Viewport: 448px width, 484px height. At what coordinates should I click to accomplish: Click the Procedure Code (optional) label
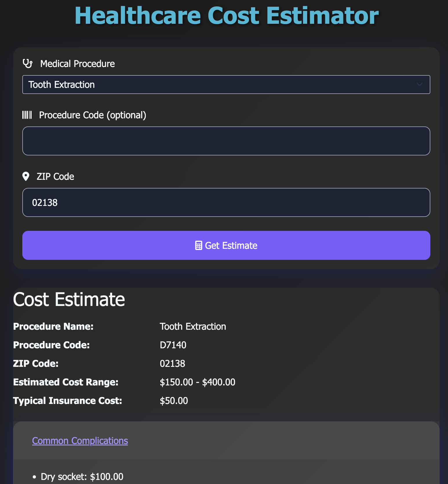click(92, 115)
